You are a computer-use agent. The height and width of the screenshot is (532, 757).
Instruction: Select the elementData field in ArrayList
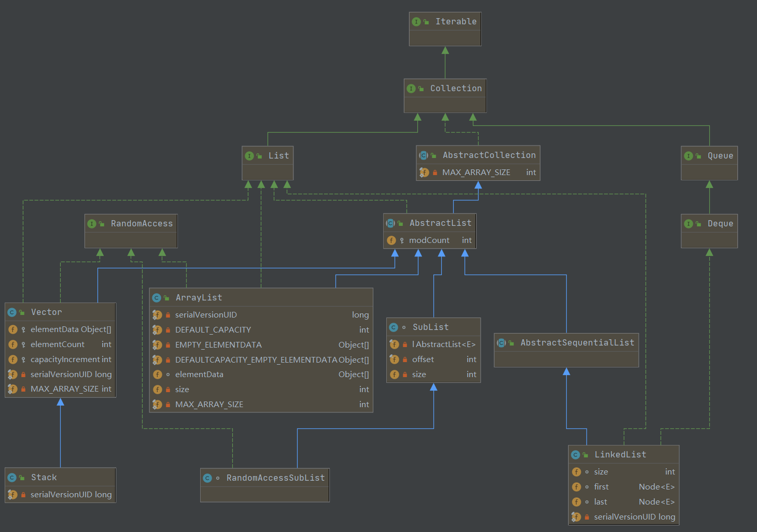(199, 375)
